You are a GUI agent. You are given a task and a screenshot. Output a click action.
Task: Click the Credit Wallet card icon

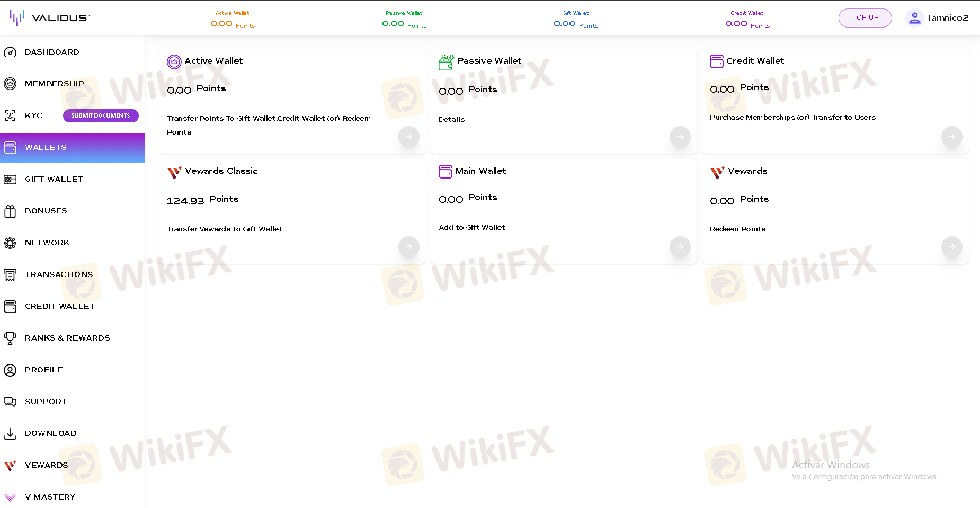point(717,61)
